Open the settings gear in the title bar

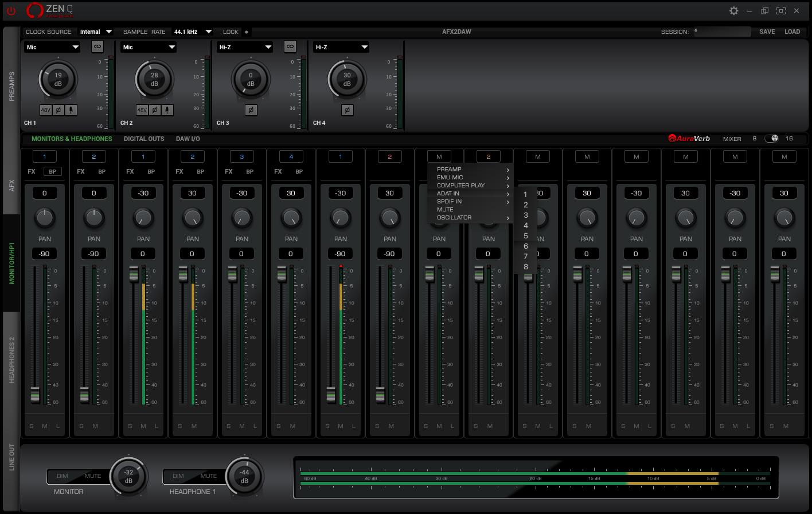click(733, 11)
